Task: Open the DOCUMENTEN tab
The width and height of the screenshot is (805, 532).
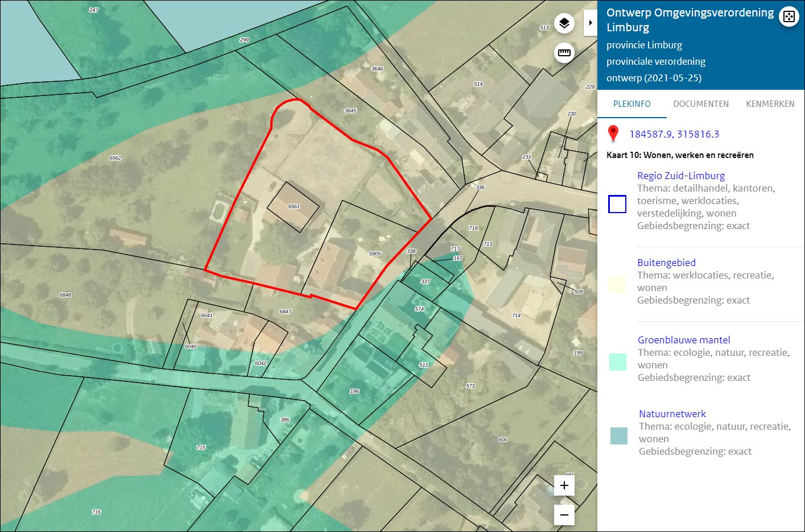Action: [x=701, y=104]
